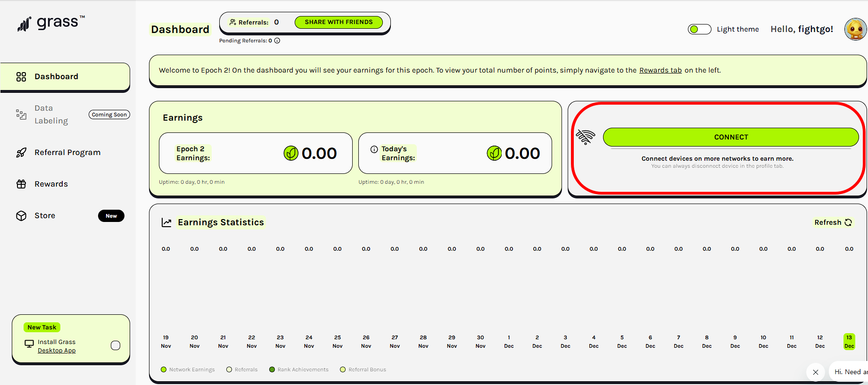The width and height of the screenshot is (868, 385).
Task: Click the Dashboard page heading
Action: 180,30
